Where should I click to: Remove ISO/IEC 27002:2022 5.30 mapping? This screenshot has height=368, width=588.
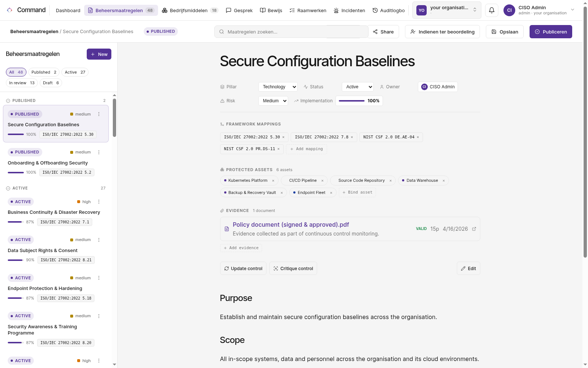tap(283, 137)
